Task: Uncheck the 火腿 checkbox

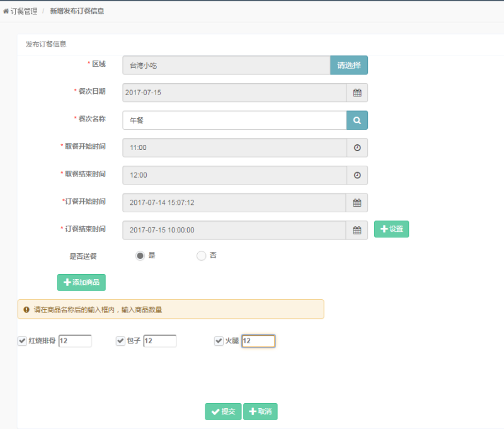Action: [219, 341]
